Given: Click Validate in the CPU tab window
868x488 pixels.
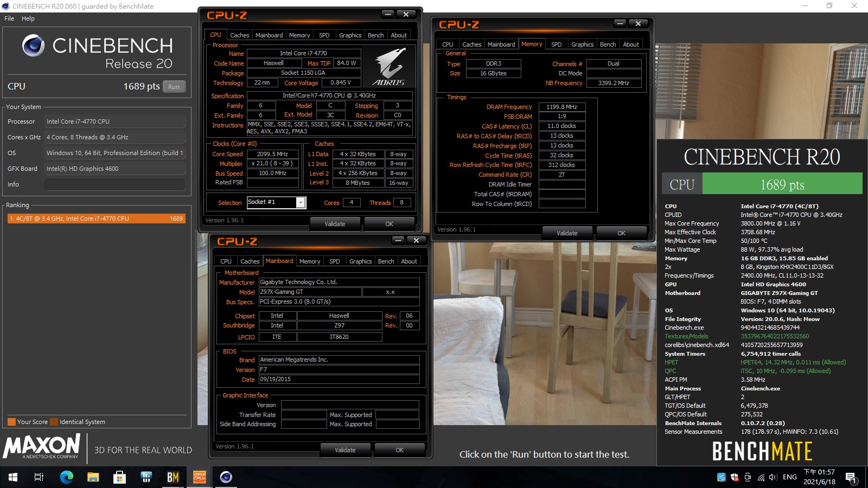Looking at the screenshot, I should click(335, 224).
